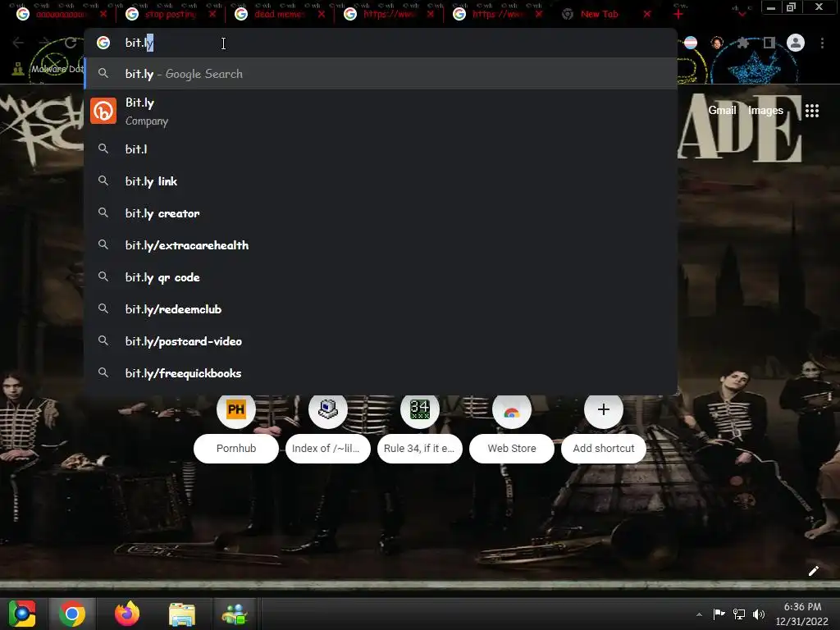This screenshot has height=630, width=840.
Task: Open File Explorer from the taskbar
Action: tap(182, 614)
